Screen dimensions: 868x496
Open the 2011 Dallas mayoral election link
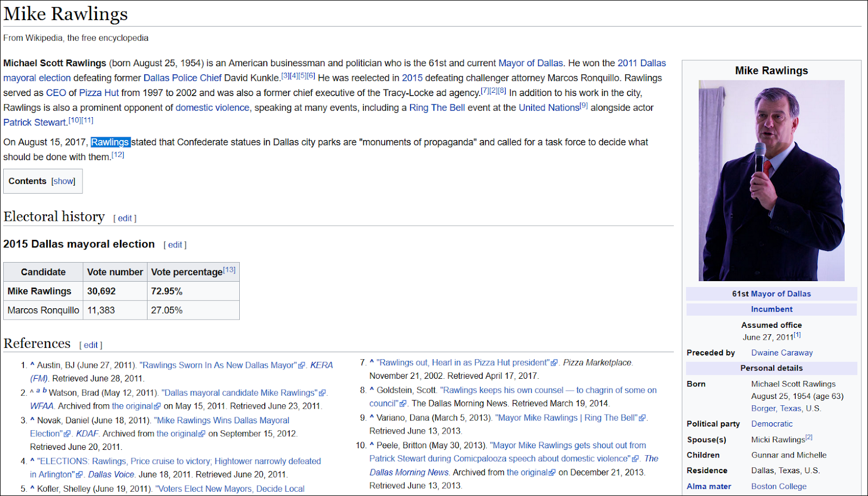(x=642, y=63)
